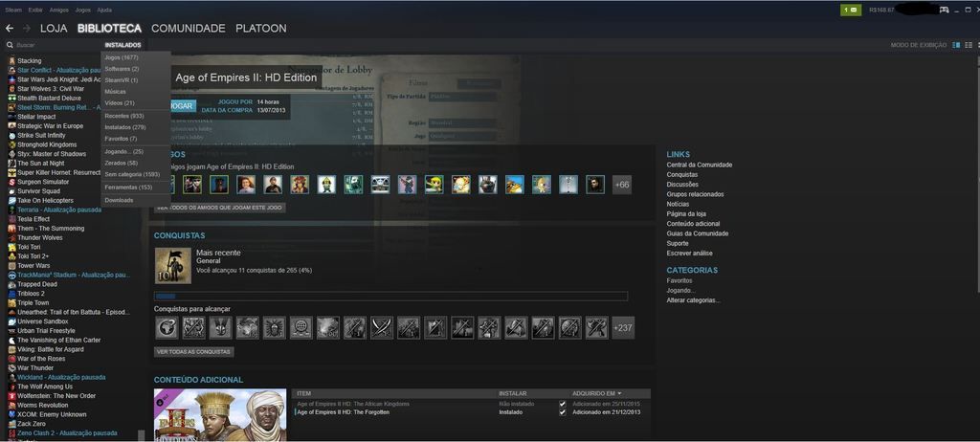This screenshot has height=442, width=980.
Task: Open the Steam menu
Action: (x=13, y=10)
